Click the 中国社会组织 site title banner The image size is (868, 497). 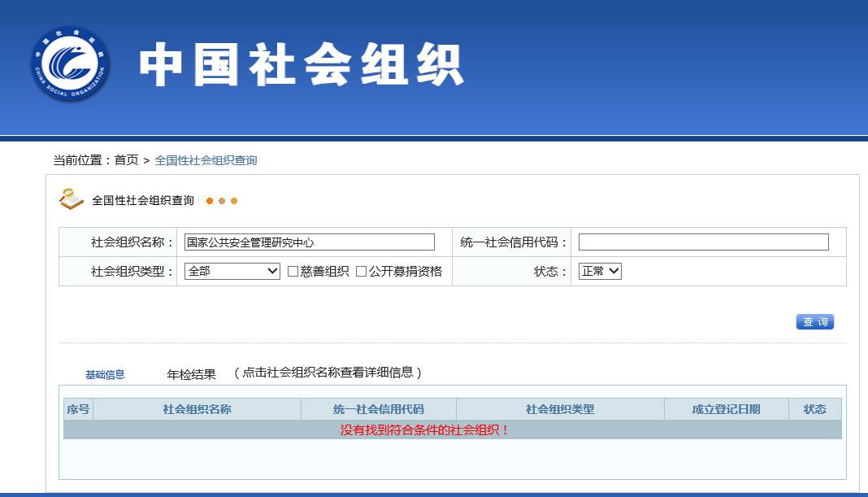pyautogui.click(x=301, y=65)
